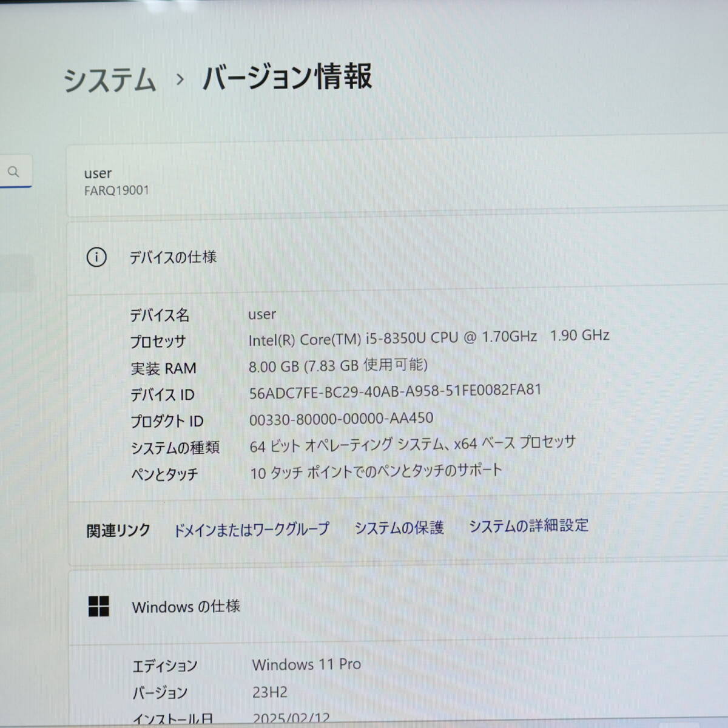728x728 pixels.
Task: Click the 関連リンク label
Action: [118, 531]
